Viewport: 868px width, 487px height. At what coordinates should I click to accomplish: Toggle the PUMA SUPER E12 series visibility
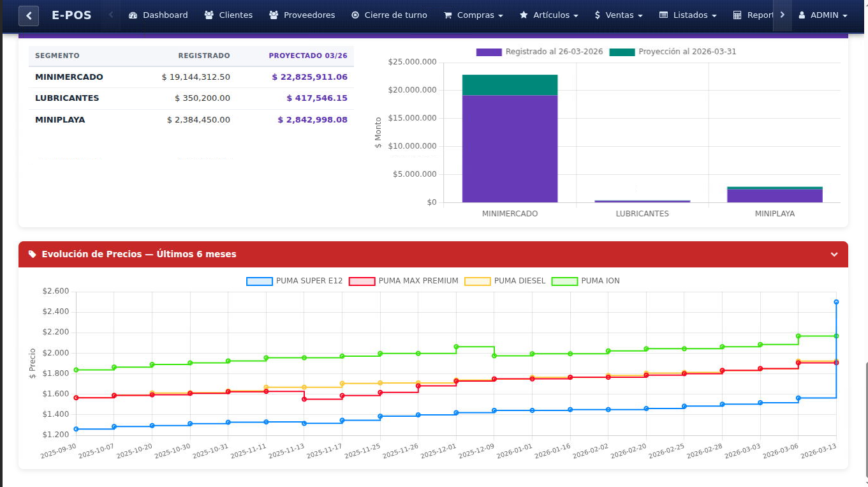261,281
